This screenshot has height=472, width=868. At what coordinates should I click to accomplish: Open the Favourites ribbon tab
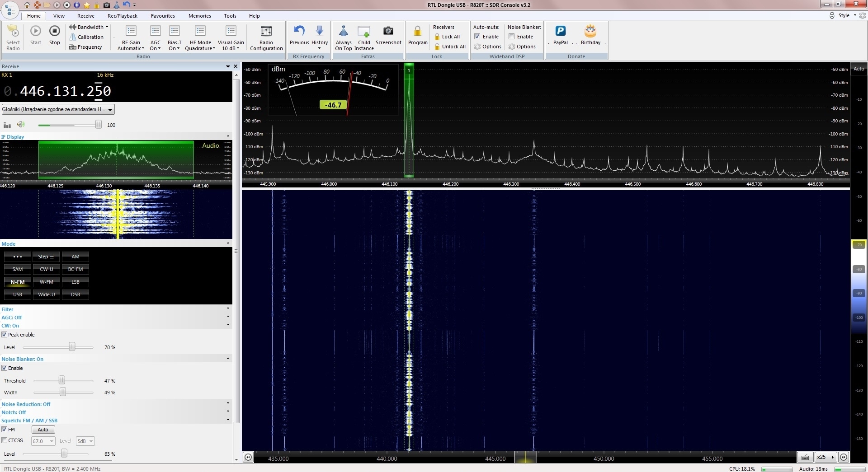click(x=163, y=16)
